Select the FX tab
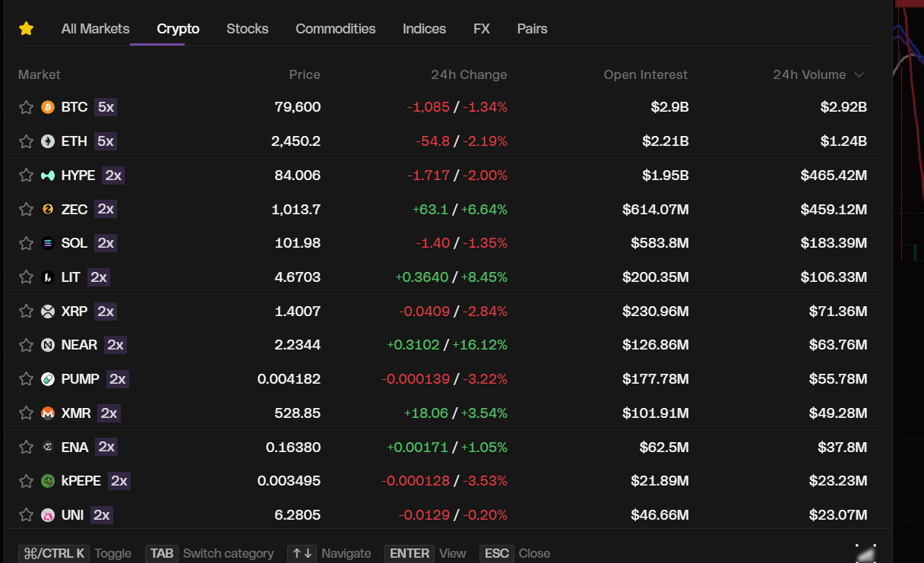The image size is (924, 563). pyautogui.click(x=482, y=29)
